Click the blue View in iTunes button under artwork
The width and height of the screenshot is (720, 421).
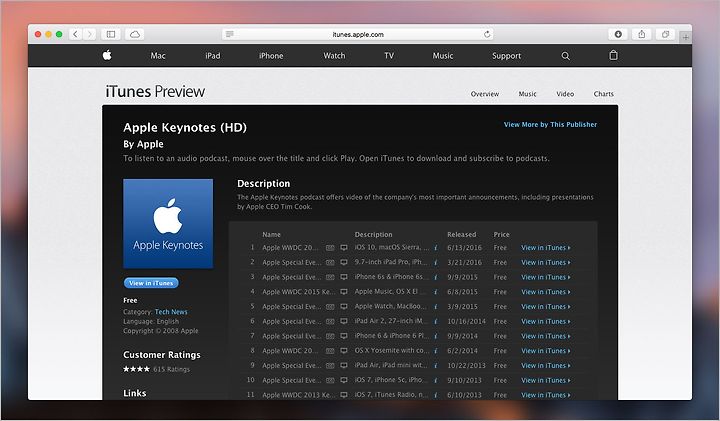[151, 283]
